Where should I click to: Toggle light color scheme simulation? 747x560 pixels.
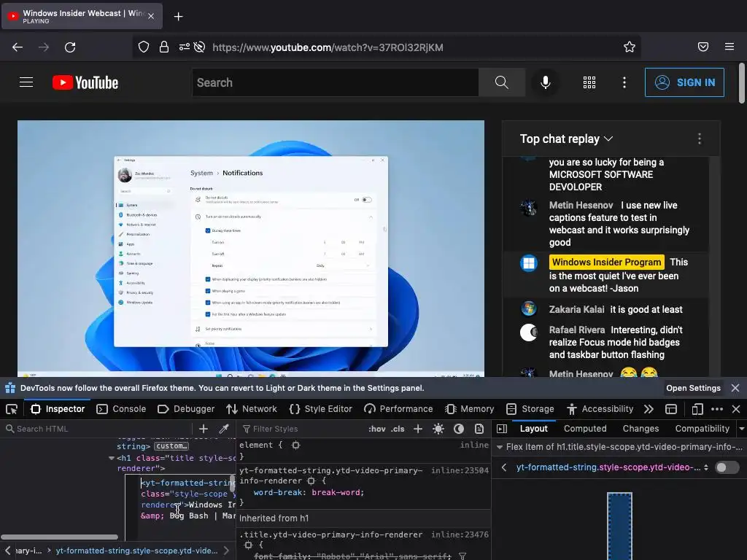438,429
